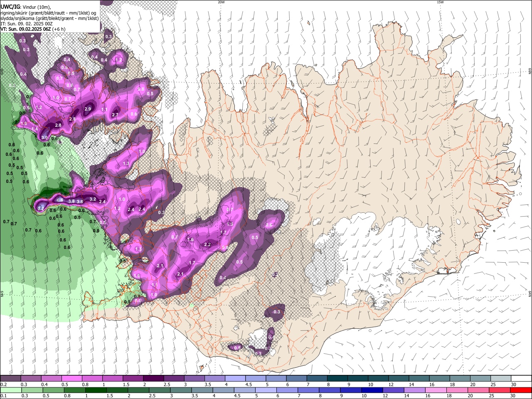Click the '1.4' precipitation value on the map
The height and width of the screenshot is (399, 532).
tap(34, 129)
